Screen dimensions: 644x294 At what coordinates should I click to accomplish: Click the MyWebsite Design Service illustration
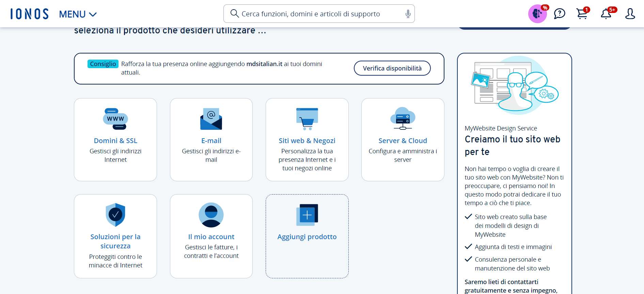coord(514,86)
